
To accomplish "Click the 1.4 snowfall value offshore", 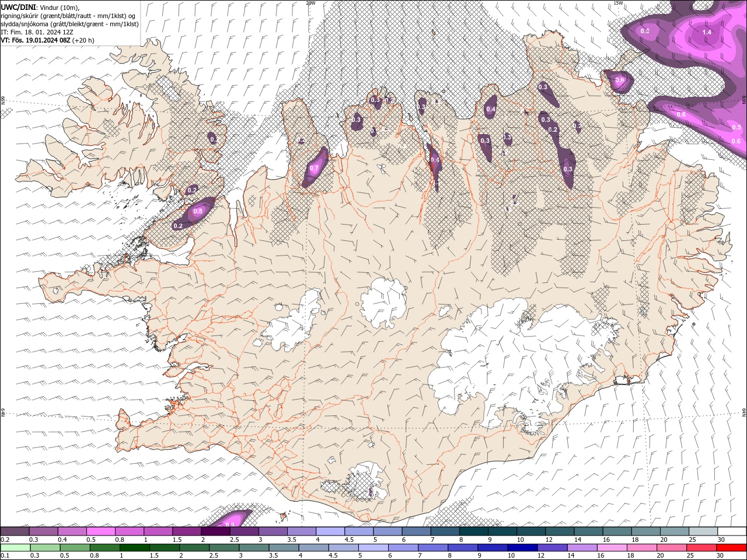I will click(707, 33).
